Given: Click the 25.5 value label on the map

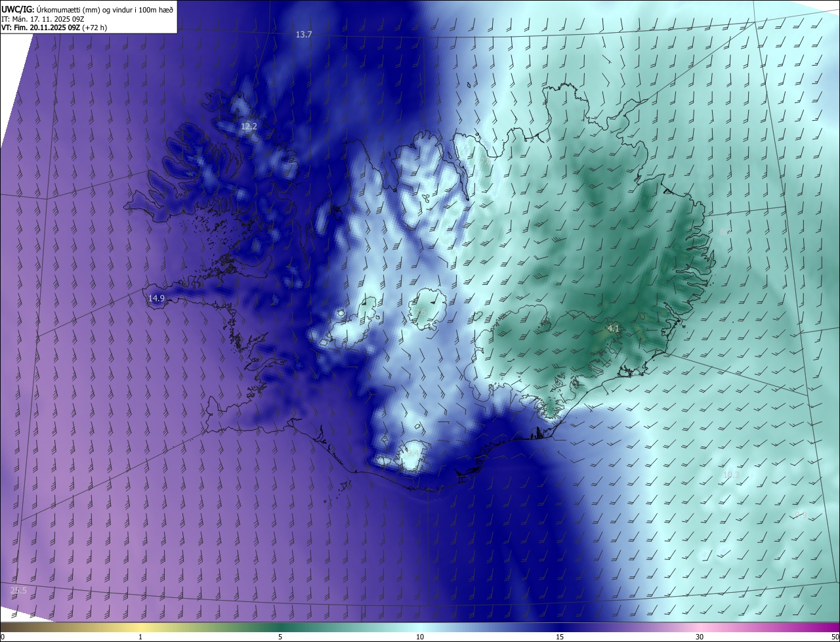Looking at the screenshot, I should click(19, 591).
